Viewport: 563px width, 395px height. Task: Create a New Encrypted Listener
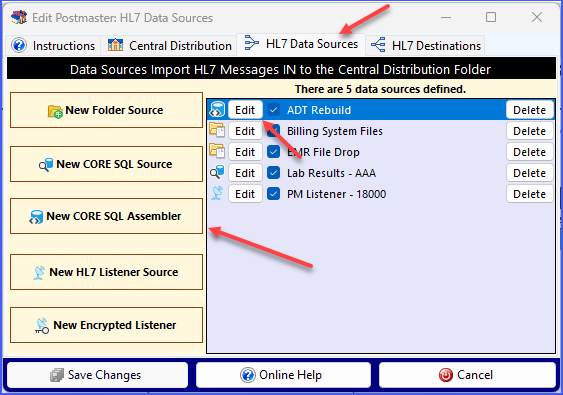106,325
